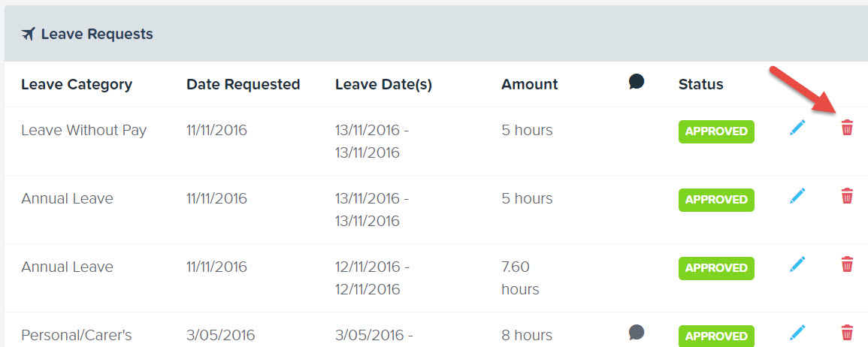Edit the 5 hours Annual Leave request
Image resolution: width=868 pixels, height=347 pixels.
point(797,196)
